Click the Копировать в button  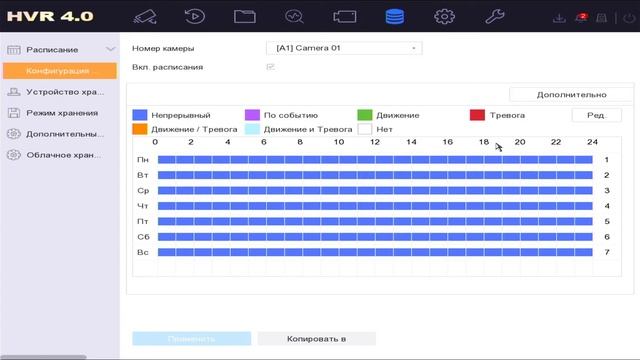point(316,339)
